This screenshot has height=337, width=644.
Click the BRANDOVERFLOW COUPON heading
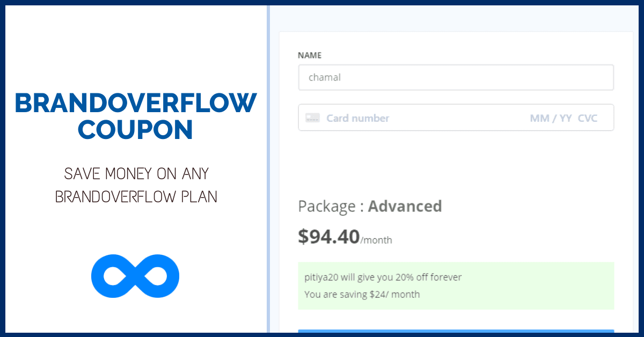coord(135,116)
